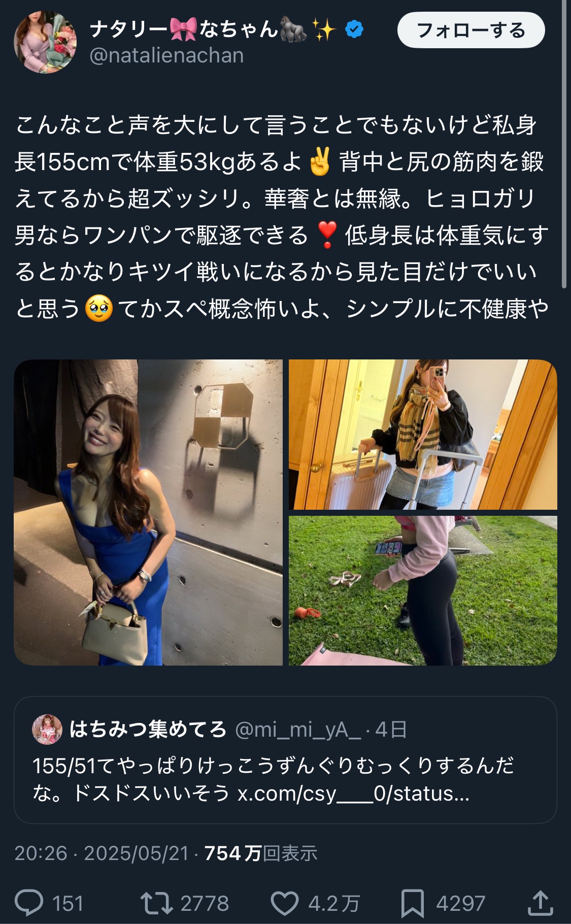Open the quoted user's small avatar

coord(47,730)
